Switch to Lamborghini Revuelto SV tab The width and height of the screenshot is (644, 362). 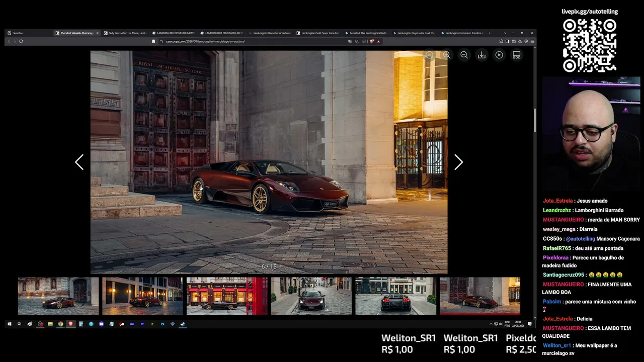point(270,33)
